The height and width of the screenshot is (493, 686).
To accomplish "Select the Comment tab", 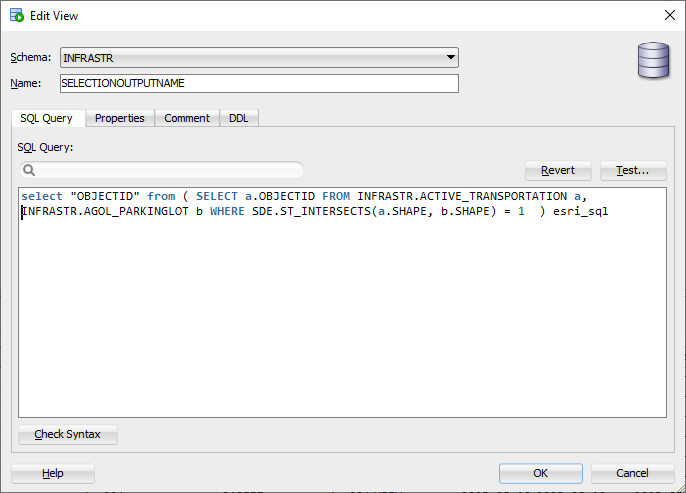I will [187, 118].
